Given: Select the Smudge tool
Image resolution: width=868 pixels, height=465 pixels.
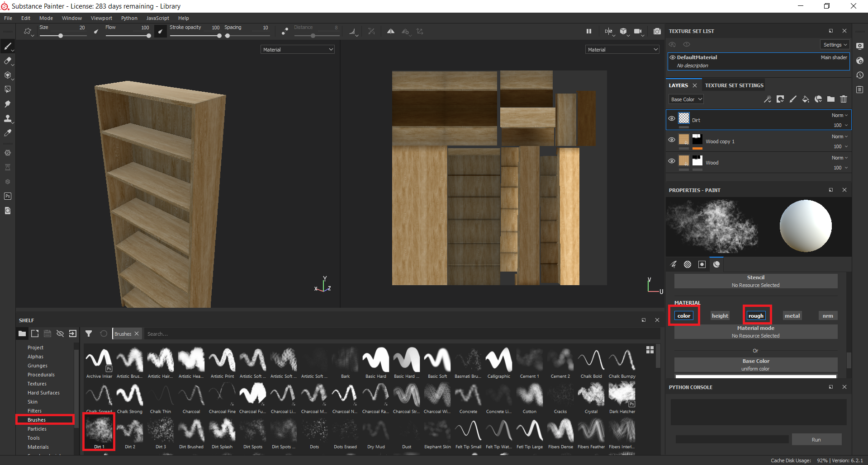Looking at the screenshot, I should click(x=8, y=104).
